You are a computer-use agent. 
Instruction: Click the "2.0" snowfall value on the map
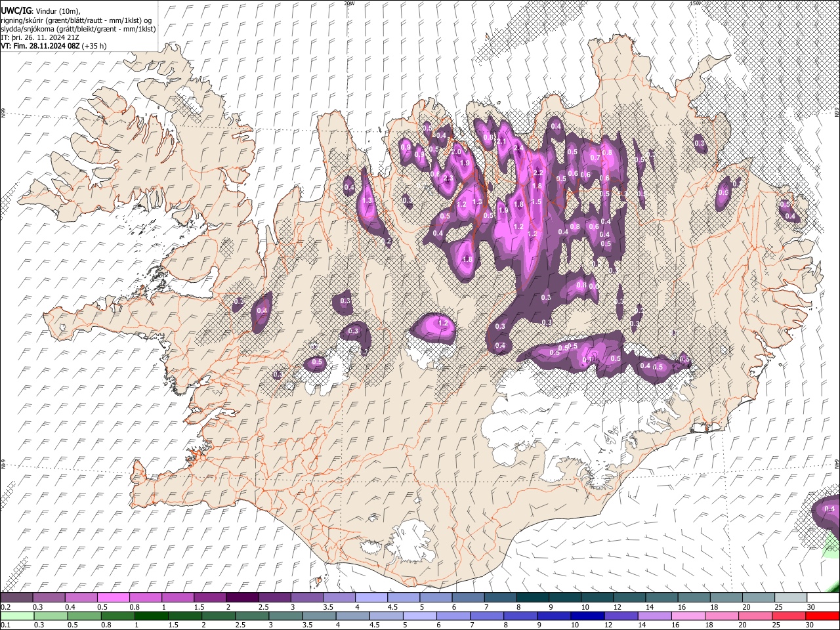456,152
